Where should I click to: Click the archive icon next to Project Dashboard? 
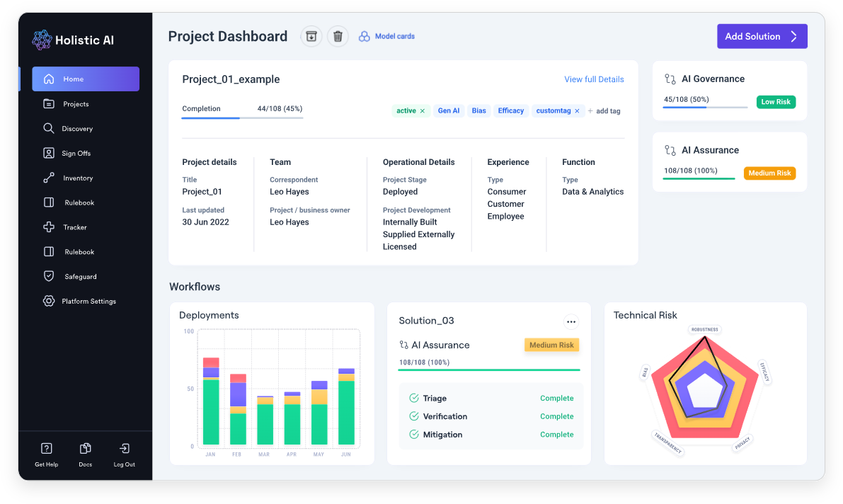(x=311, y=35)
